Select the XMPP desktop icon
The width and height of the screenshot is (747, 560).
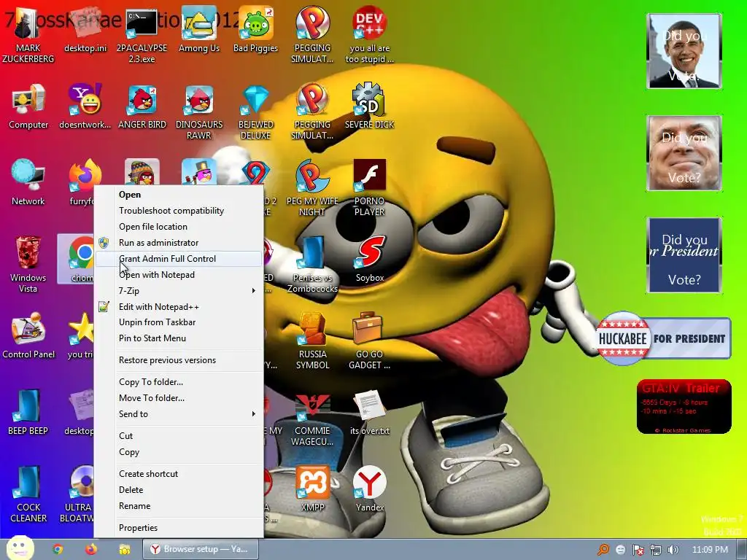coord(312,488)
